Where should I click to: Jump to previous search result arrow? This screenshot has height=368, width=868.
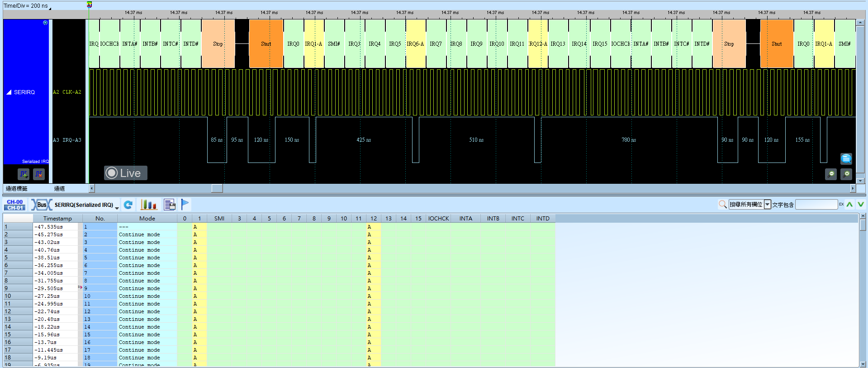coord(850,205)
